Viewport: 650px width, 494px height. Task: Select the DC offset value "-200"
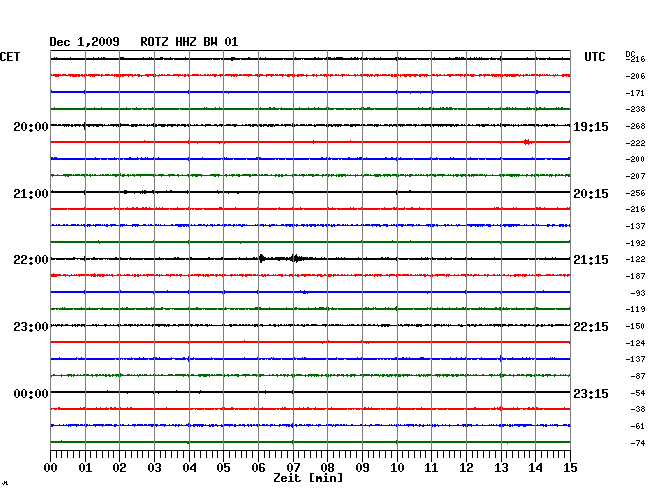635,159
